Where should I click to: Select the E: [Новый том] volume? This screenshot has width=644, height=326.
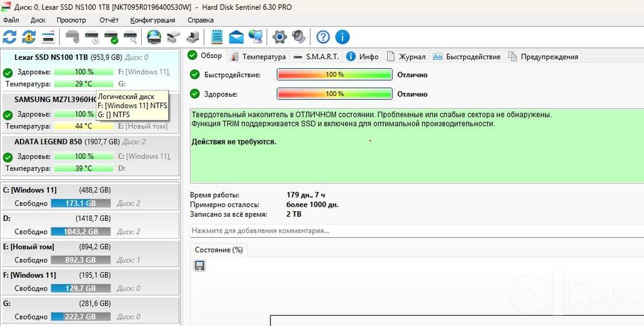click(90, 253)
